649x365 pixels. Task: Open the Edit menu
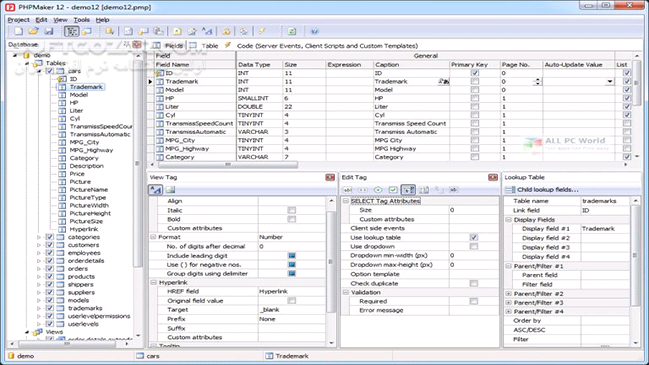(41, 19)
